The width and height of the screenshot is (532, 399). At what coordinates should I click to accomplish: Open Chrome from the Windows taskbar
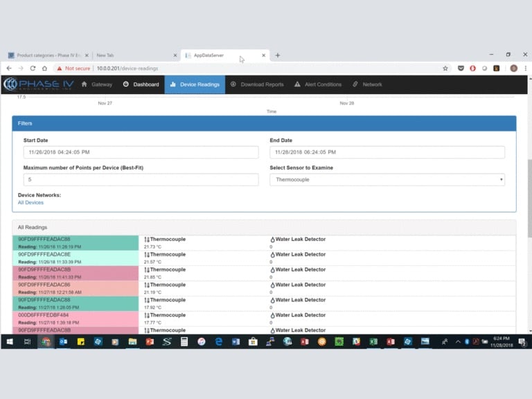click(x=46, y=342)
